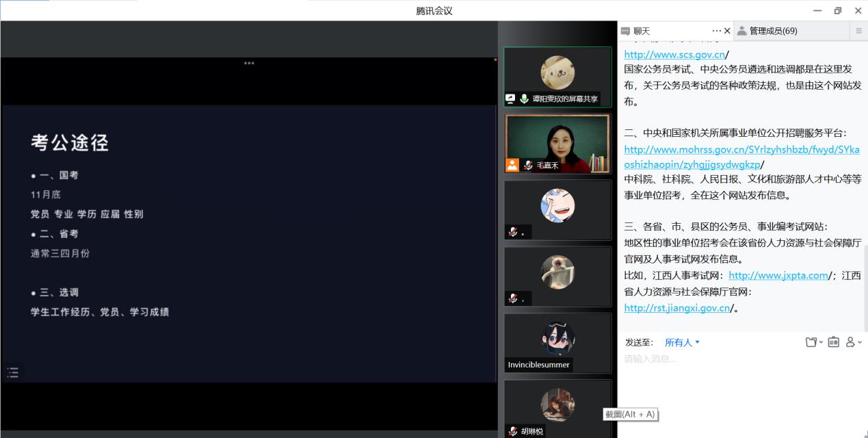This screenshot has height=438, width=868.
Task: Open the members panel hamburger menu
Action: coord(858,31)
